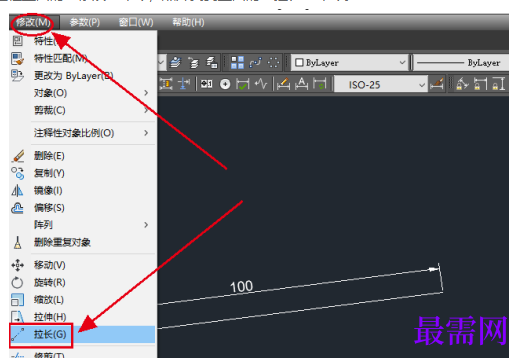Viewport: 526px width, 362px height.
Task: Click the curved path with nodes icon
Action: click(255, 63)
